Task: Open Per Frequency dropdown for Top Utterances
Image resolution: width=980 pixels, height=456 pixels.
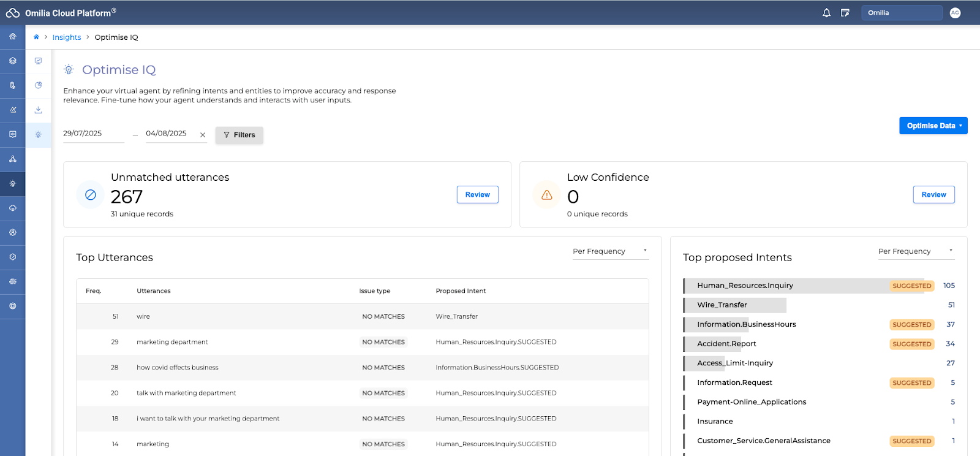Action: click(x=610, y=251)
